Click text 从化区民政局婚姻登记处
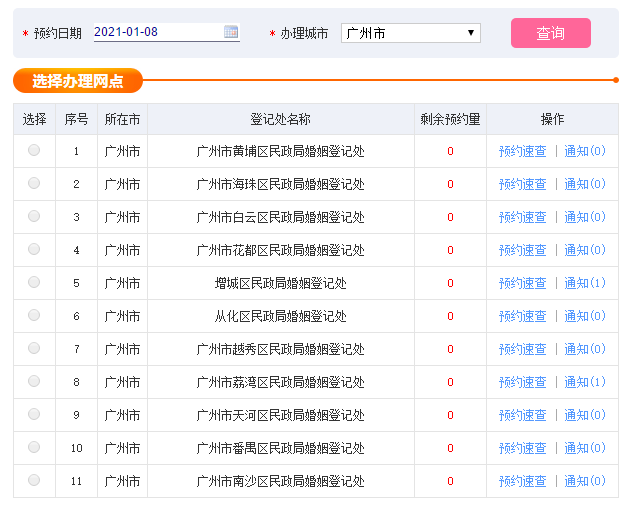The image size is (634, 505). [280, 316]
